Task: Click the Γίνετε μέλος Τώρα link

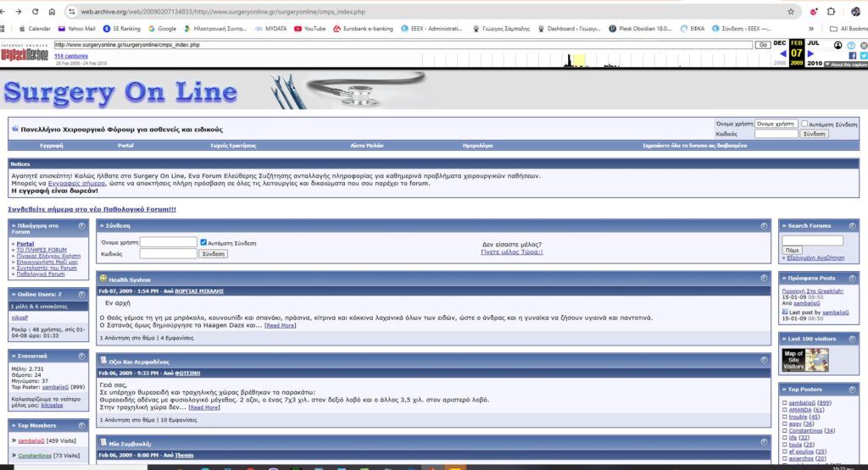Action: tap(511, 252)
